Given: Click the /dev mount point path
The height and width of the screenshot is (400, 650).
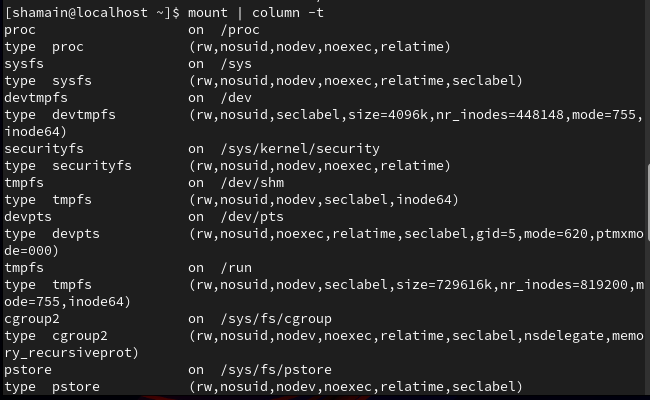Looking at the screenshot, I should (236, 98).
